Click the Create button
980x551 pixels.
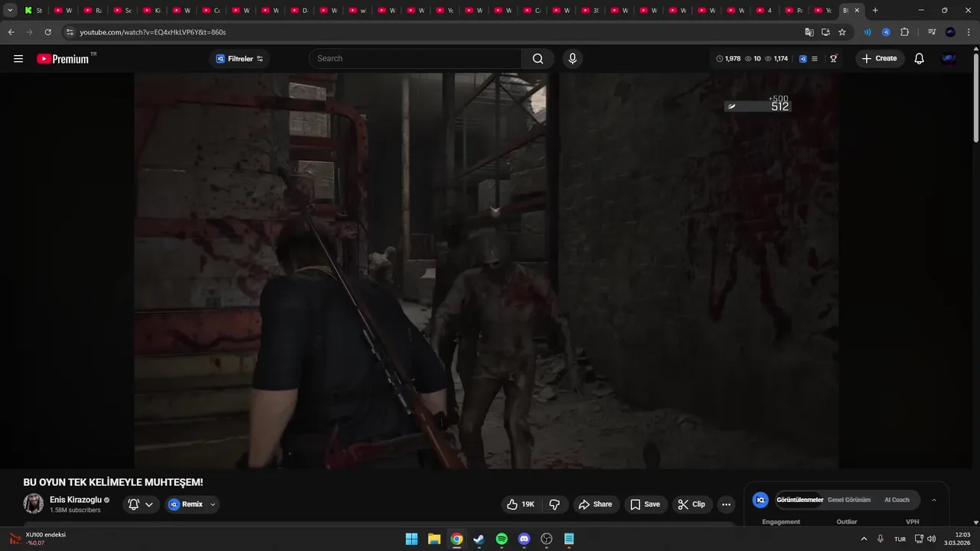click(x=880, y=59)
